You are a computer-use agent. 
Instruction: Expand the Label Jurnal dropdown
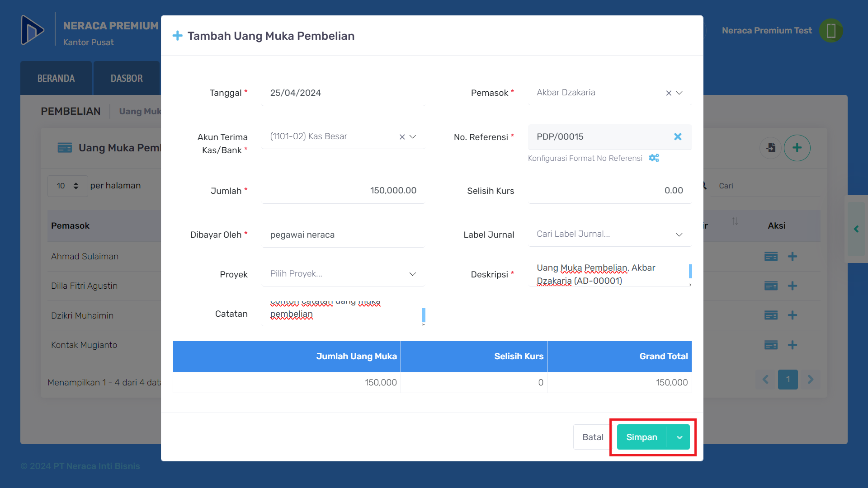coord(679,235)
